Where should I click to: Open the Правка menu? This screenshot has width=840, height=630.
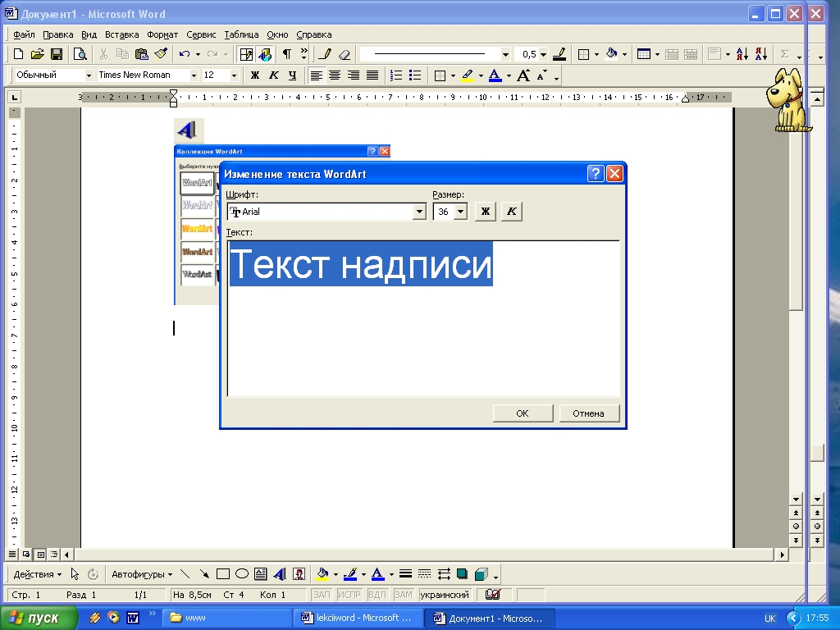pyautogui.click(x=58, y=34)
